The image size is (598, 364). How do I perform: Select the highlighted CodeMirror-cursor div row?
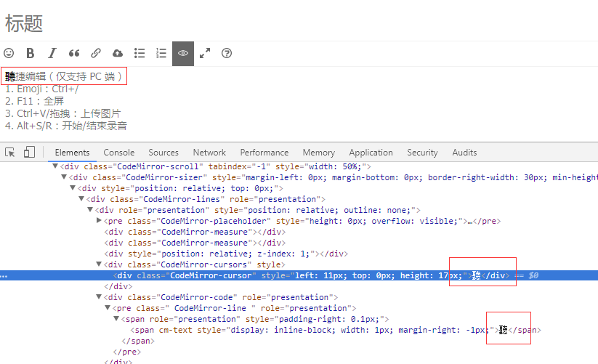299,275
